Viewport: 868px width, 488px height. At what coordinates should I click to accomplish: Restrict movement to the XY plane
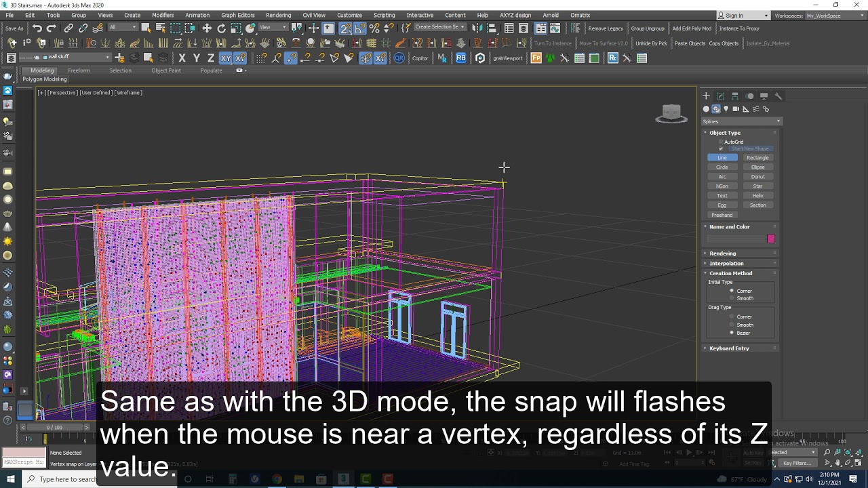[226, 58]
